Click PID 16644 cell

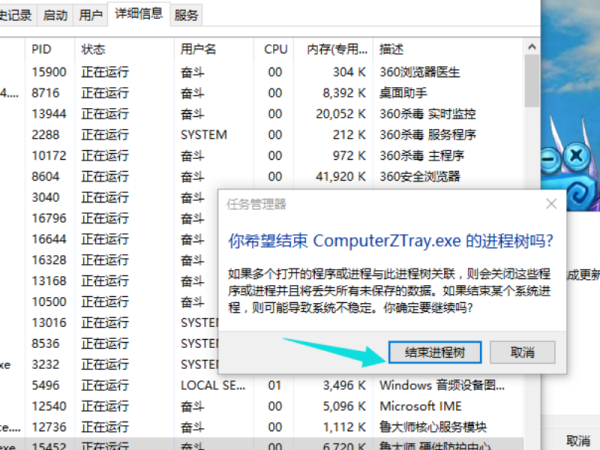click(x=49, y=239)
